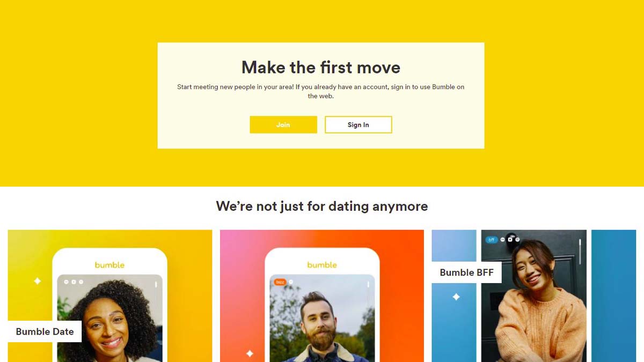Open the curly-haired woman's profile photo
644x362 pixels.
click(109, 319)
